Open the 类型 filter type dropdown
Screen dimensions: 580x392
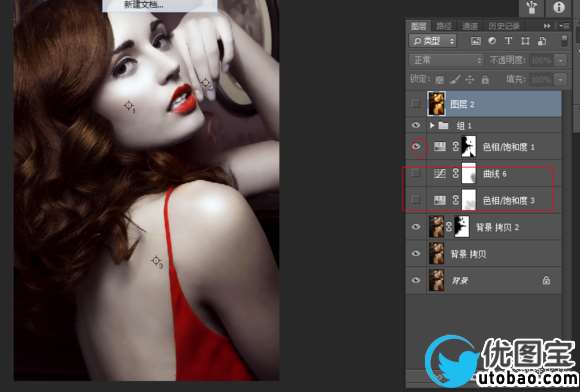point(433,41)
